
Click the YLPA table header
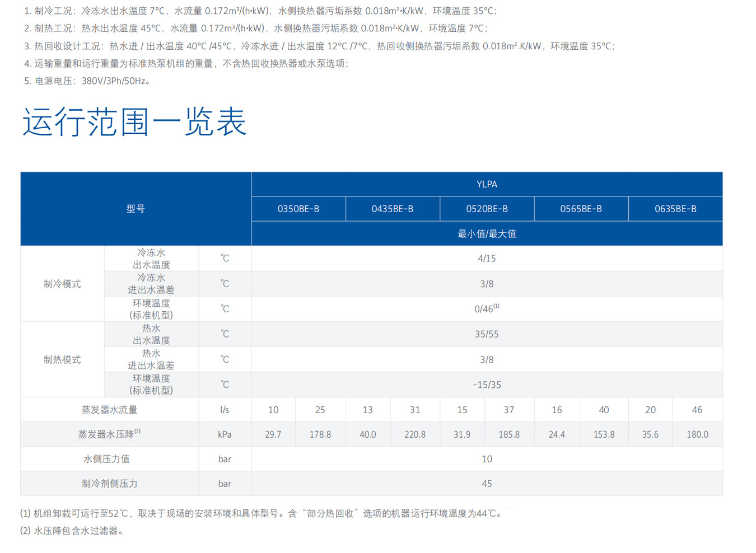(x=487, y=184)
